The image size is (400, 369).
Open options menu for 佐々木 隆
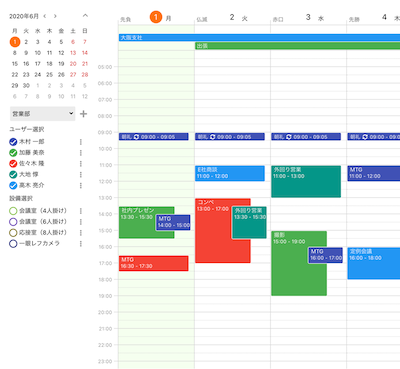coord(81,164)
